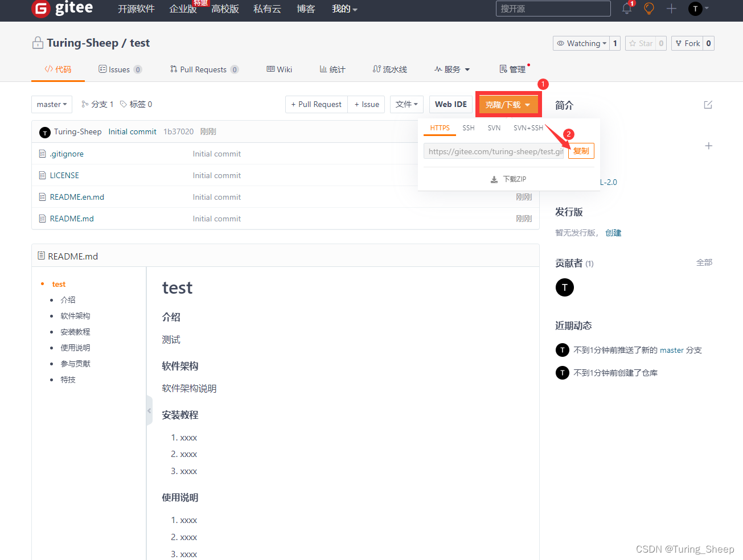Image resolution: width=743 pixels, height=560 pixels.
Task: Collapse the README outline sidebar handle
Action: click(x=149, y=410)
